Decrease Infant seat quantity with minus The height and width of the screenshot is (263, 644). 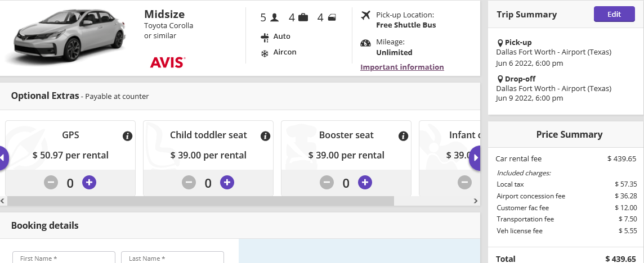click(x=464, y=182)
